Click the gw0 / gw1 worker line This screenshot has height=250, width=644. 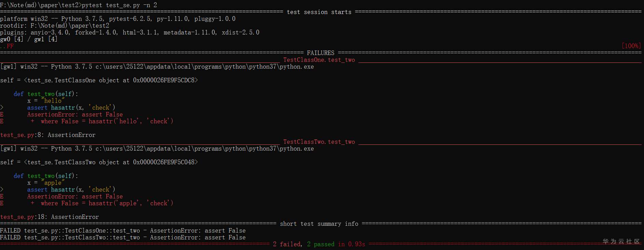[29, 39]
